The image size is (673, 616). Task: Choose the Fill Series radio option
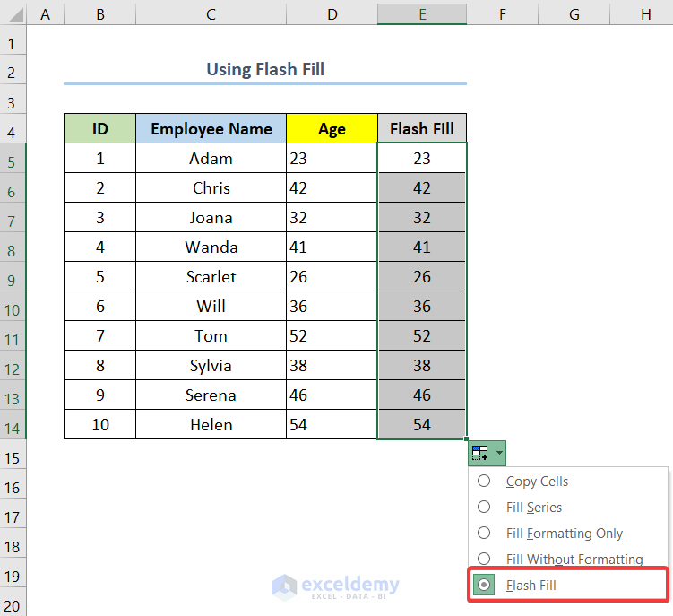click(484, 507)
